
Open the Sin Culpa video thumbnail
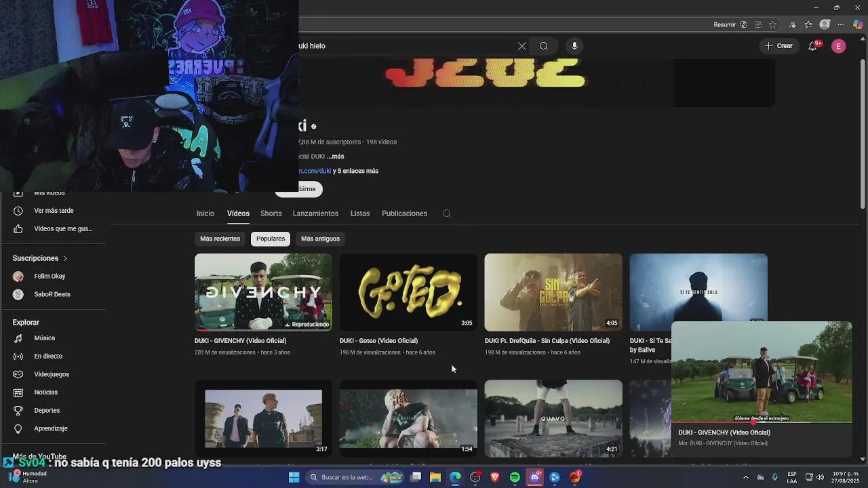pyautogui.click(x=553, y=292)
